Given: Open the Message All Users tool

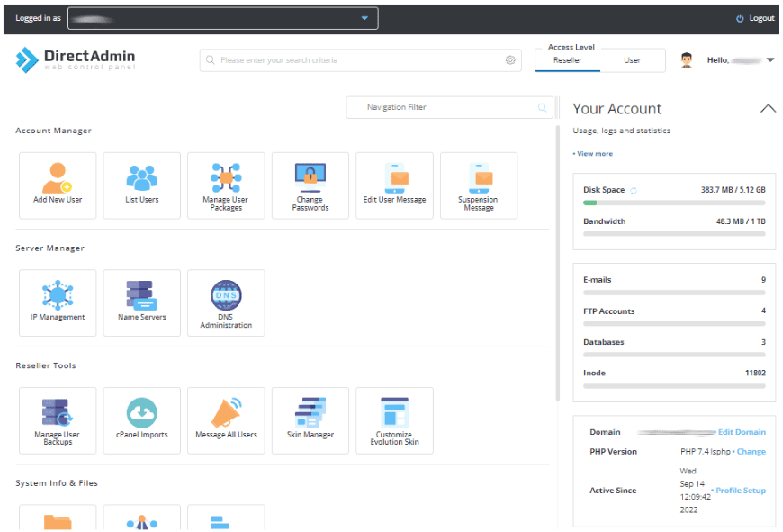Looking at the screenshot, I should coord(226,420).
